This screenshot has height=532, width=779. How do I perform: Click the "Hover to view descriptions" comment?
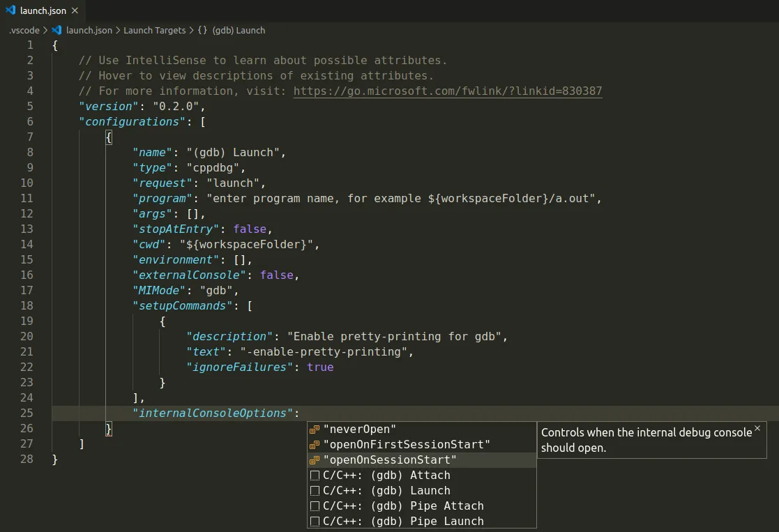point(256,76)
